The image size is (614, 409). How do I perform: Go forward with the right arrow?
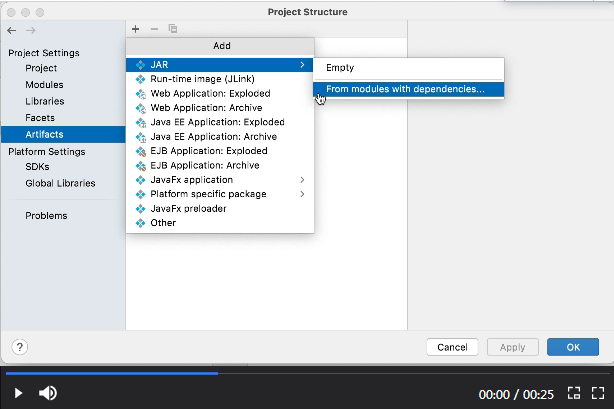click(x=31, y=30)
